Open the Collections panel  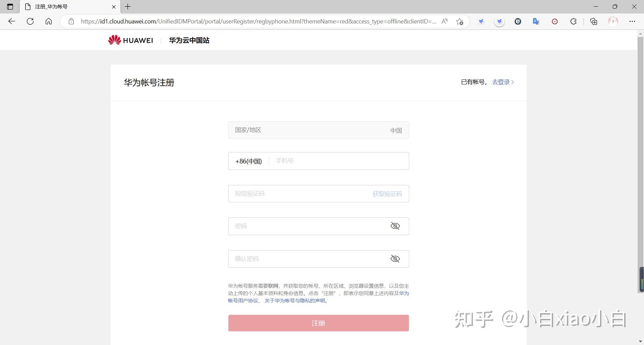pyautogui.click(x=594, y=21)
